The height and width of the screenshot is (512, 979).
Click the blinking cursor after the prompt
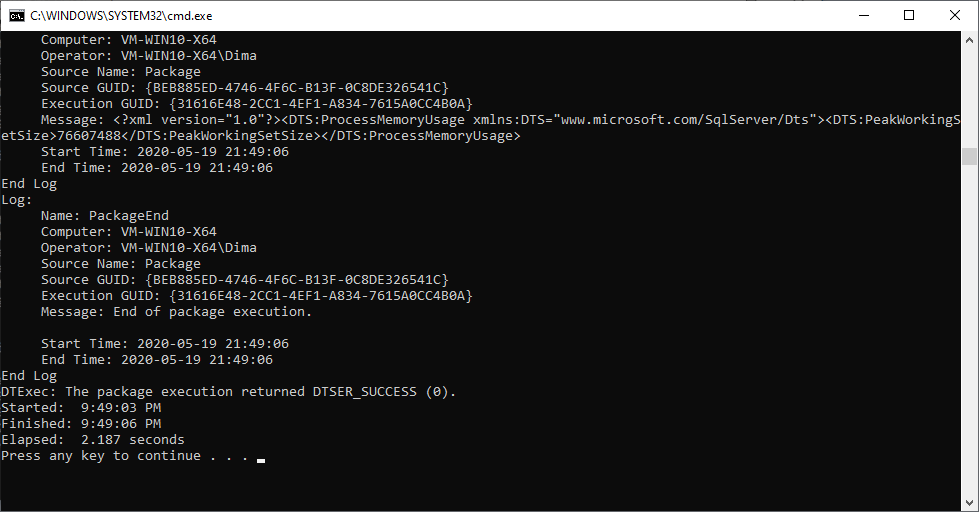coord(261,461)
